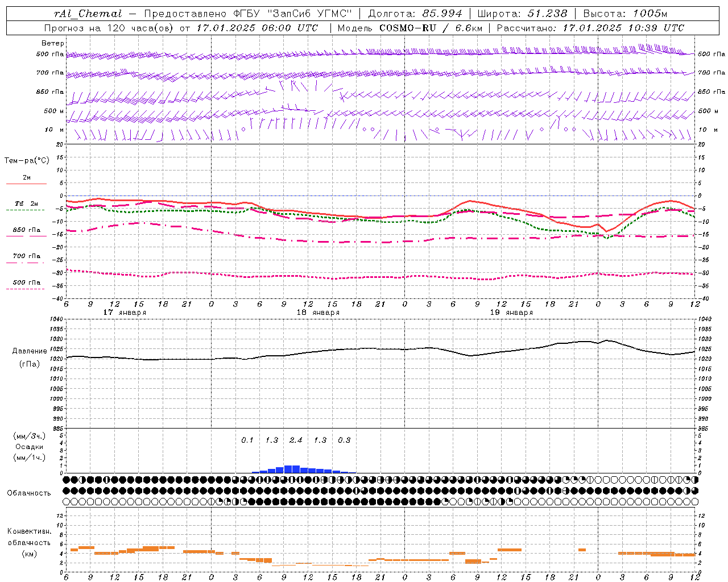The height and width of the screenshot is (582, 728).
Task: Click the dotted 500 гПа temperature legend line
Action: point(25,289)
